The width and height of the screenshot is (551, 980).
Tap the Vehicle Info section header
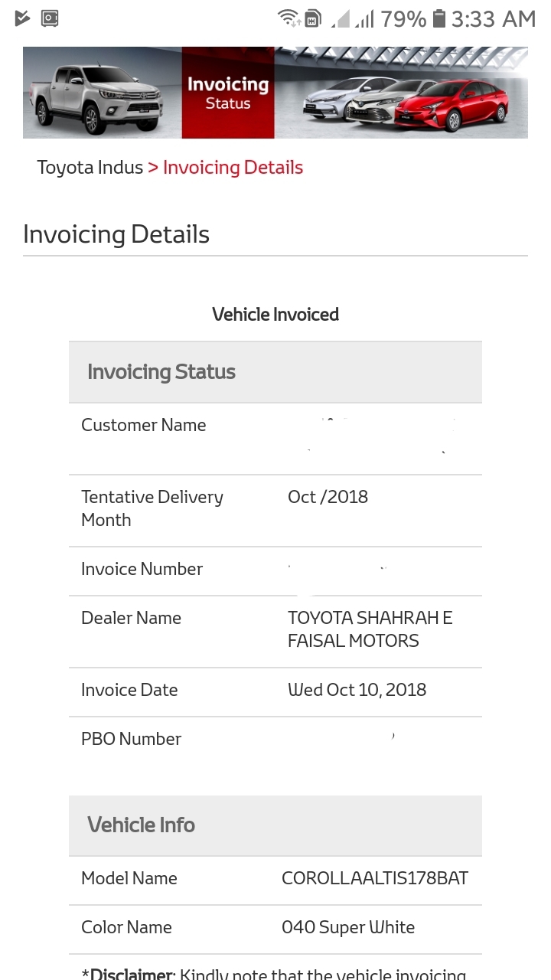(275, 825)
